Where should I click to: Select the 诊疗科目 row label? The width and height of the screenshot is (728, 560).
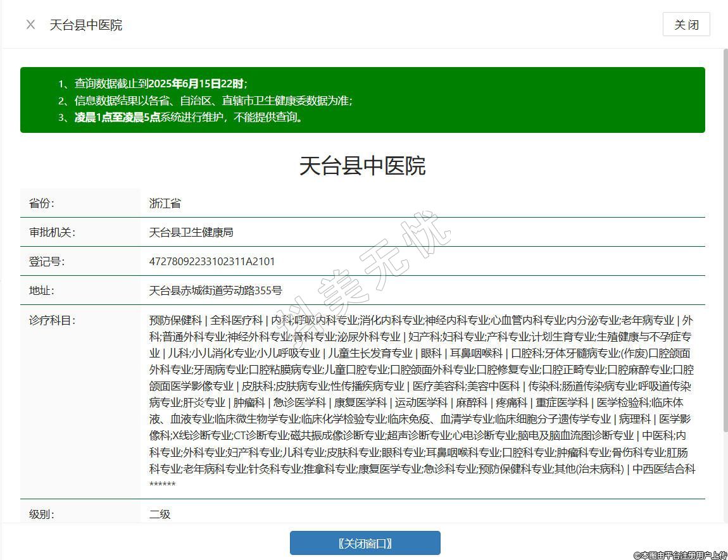pos(52,320)
